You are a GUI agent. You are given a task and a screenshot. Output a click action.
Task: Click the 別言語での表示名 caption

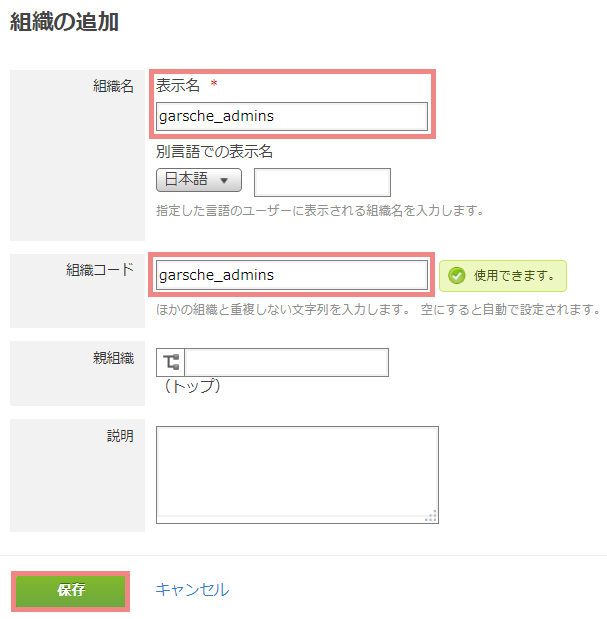(214, 151)
